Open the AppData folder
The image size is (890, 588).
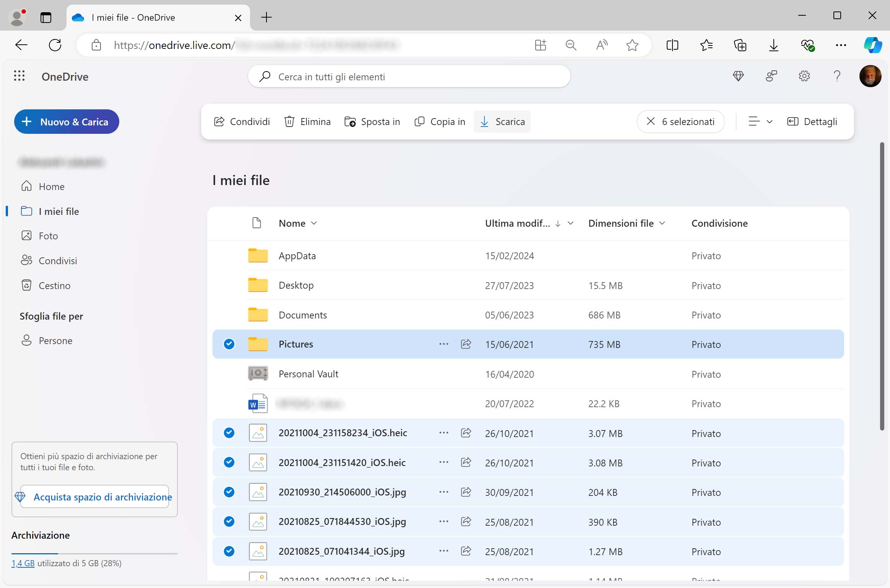coord(297,256)
